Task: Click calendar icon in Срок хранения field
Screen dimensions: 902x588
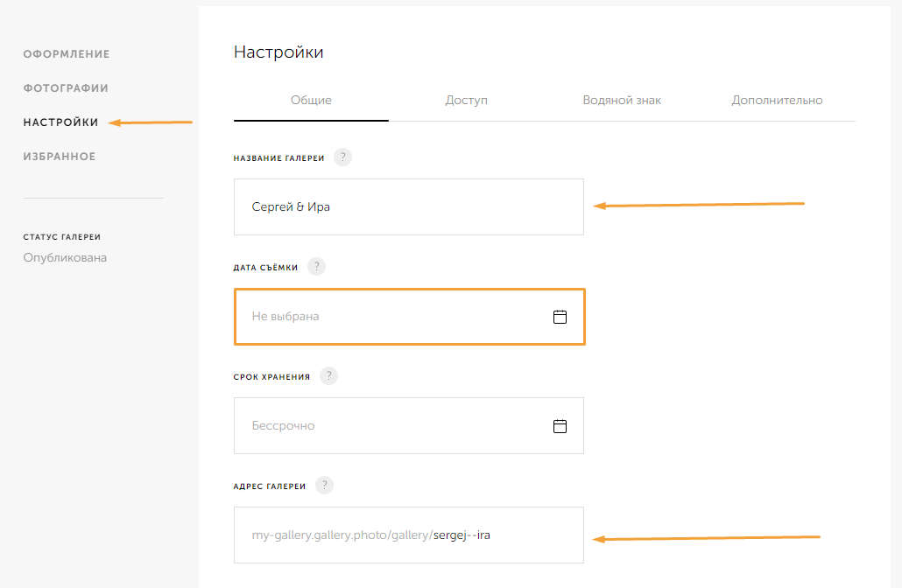Action: point(560,426)
